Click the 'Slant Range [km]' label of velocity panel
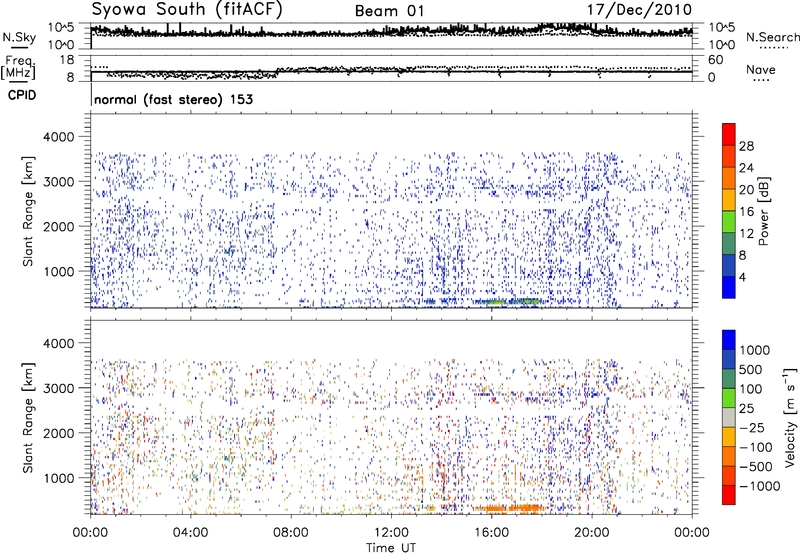 [28, 418]
